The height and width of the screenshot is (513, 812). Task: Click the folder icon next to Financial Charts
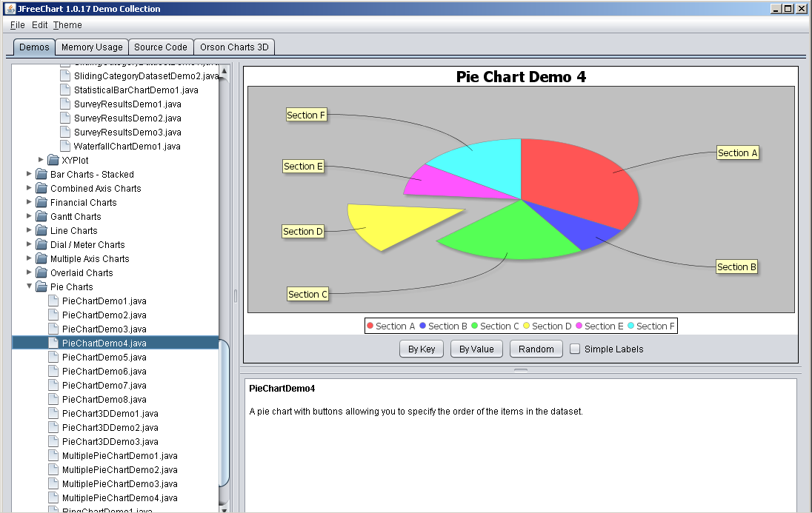coord(41,202)
